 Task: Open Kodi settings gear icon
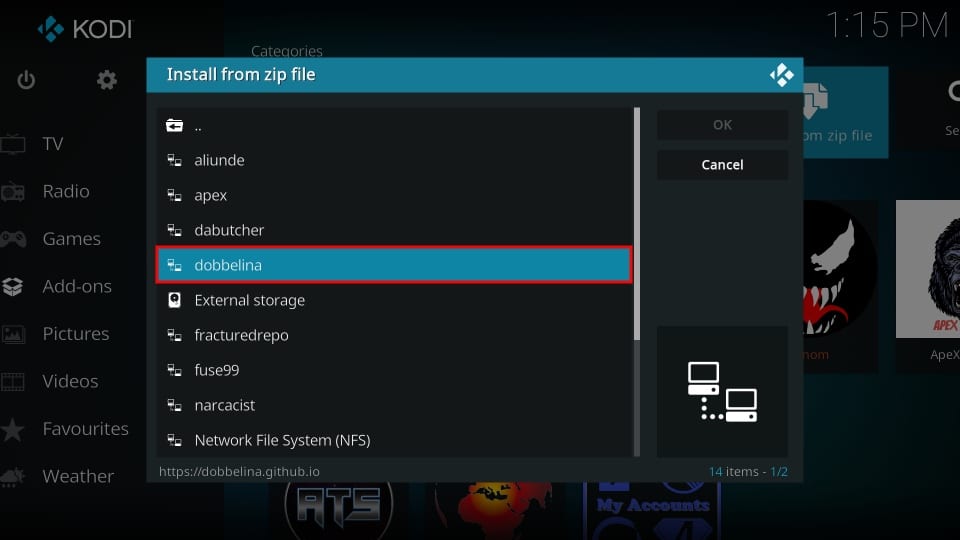tap(107, 80)
